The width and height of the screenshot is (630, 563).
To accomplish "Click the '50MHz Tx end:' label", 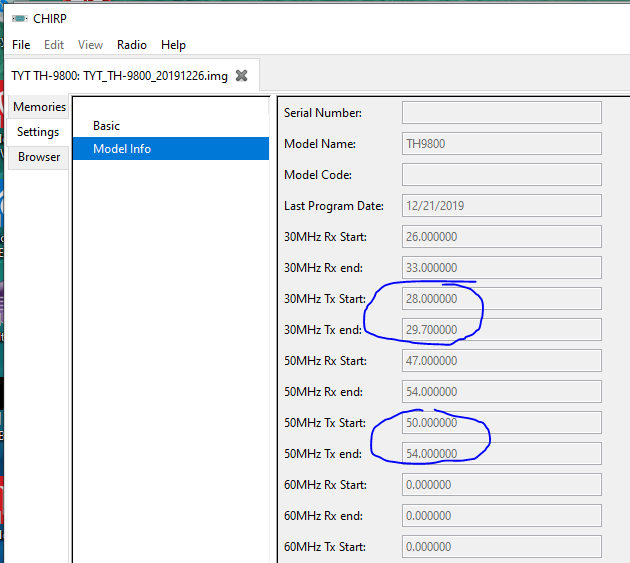I will (323, 453).
